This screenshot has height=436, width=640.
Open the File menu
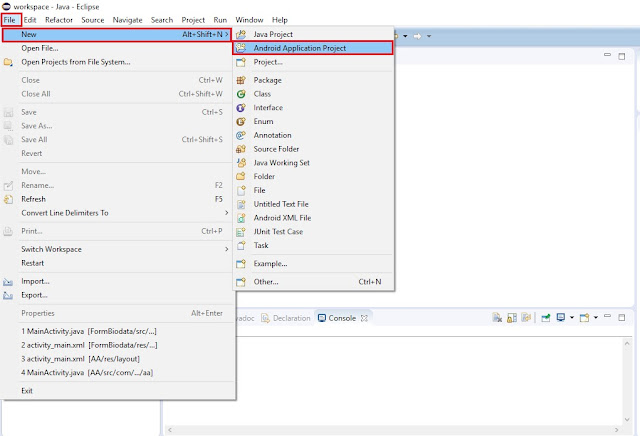(x=10, y=20)
